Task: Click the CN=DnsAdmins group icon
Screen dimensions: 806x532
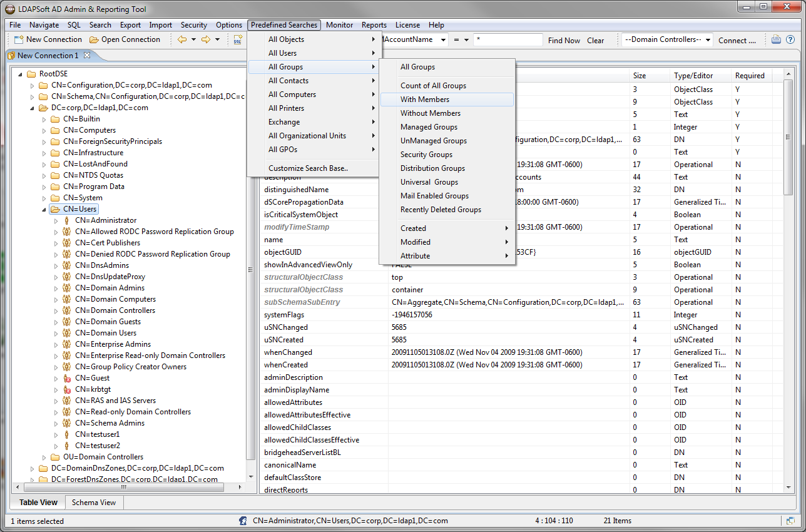Action: pos(66,265)
